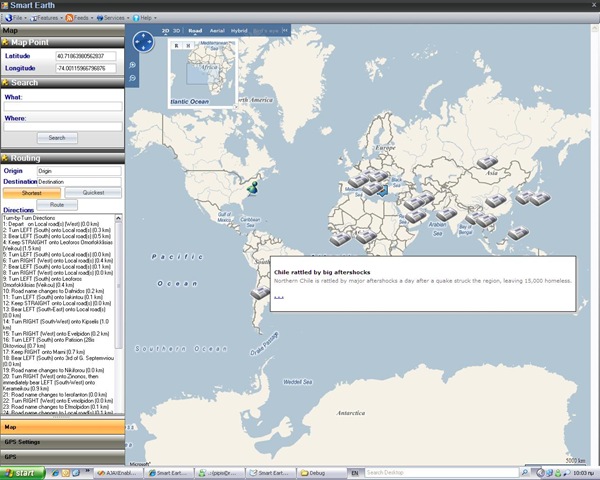Zoom in using the map magnifier plus

click(x=132, y=65)
